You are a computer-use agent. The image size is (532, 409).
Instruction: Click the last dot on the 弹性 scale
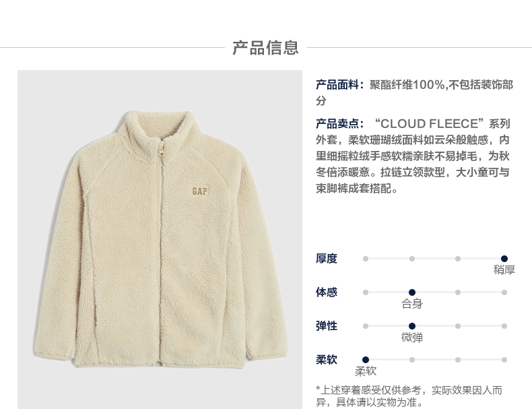504,326
